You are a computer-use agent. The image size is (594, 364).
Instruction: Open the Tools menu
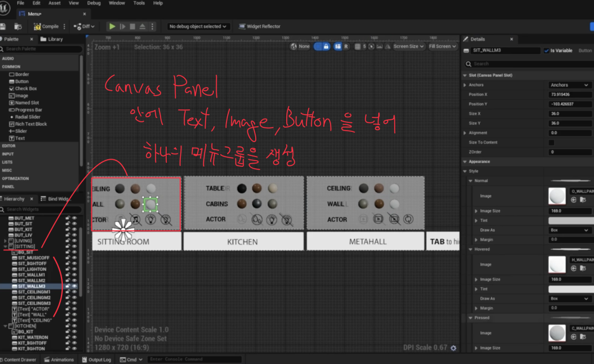click(x=139, y=3)
